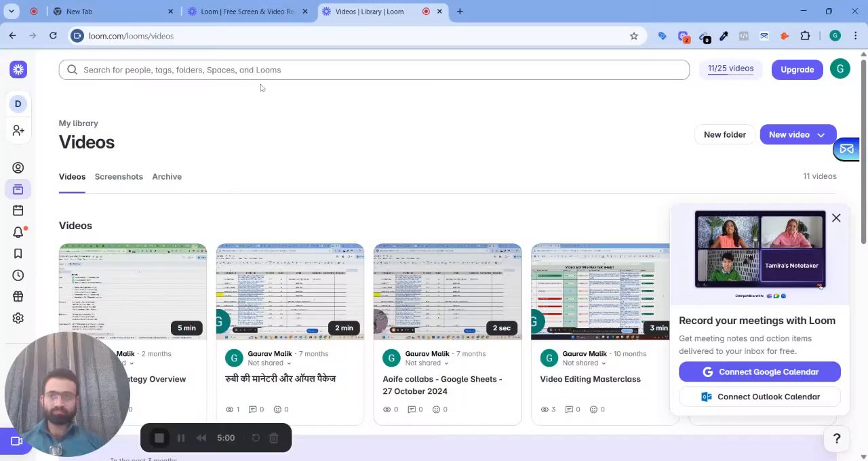This screenshot has height=461, width=868.
Task: Click the invite people icon in sidebar
Action: [18, 130]
